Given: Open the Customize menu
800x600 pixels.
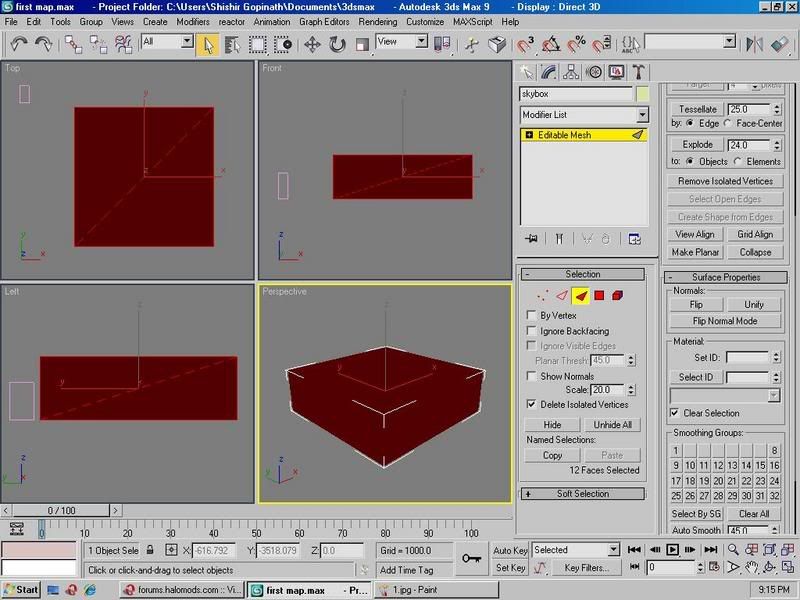Looking at the screenshot, I should coord(425,22).
